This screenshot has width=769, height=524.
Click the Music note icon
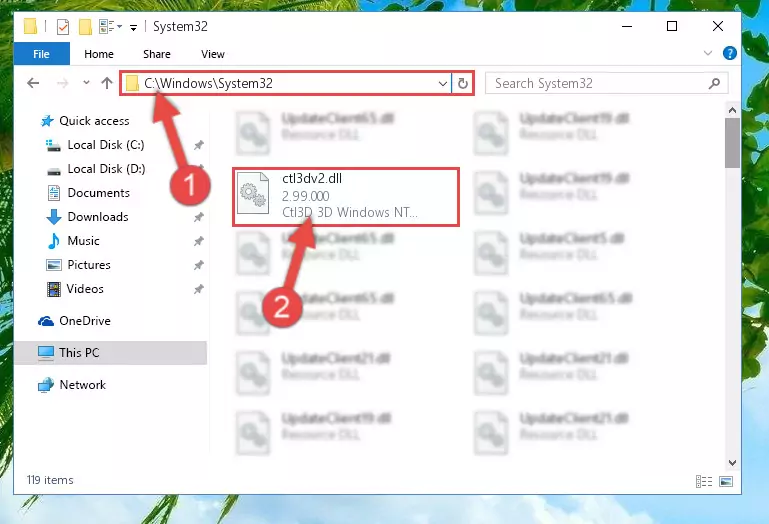pos(53,241)
